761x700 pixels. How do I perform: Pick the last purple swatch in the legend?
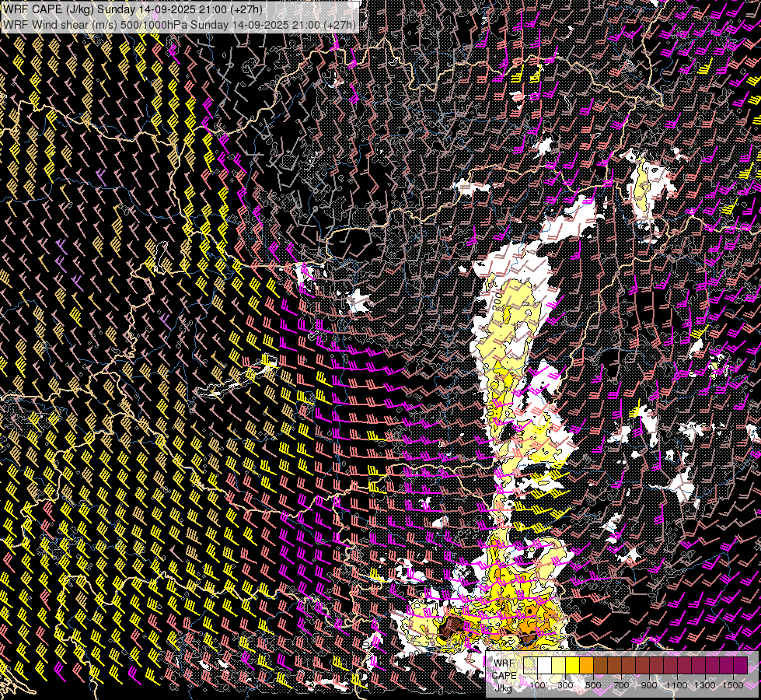point(740,666)
